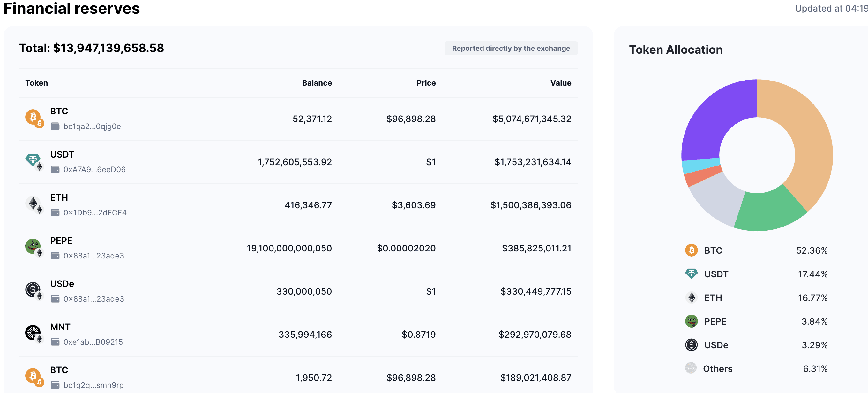868x393 pixels.
Task: Click the value $189,021,408.87
Action: (536, 377)
